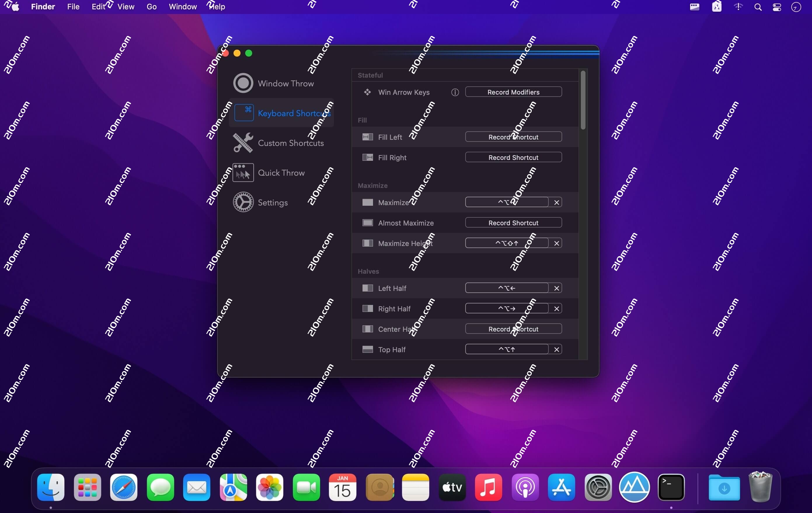This screenshot has height=513, width=812.
Task: Clear the Maximize Height shortcut
Action: click(x=556, y=243)
